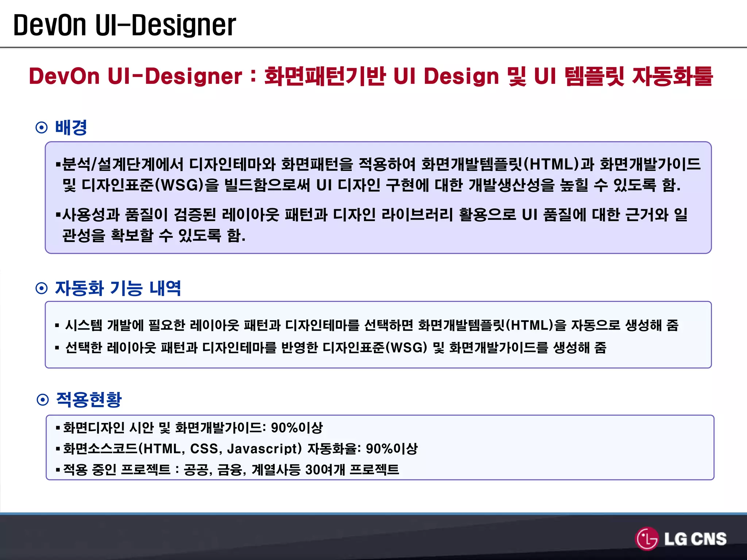
Task: Click the 적용현황 section heading
Action: (89, 400)
